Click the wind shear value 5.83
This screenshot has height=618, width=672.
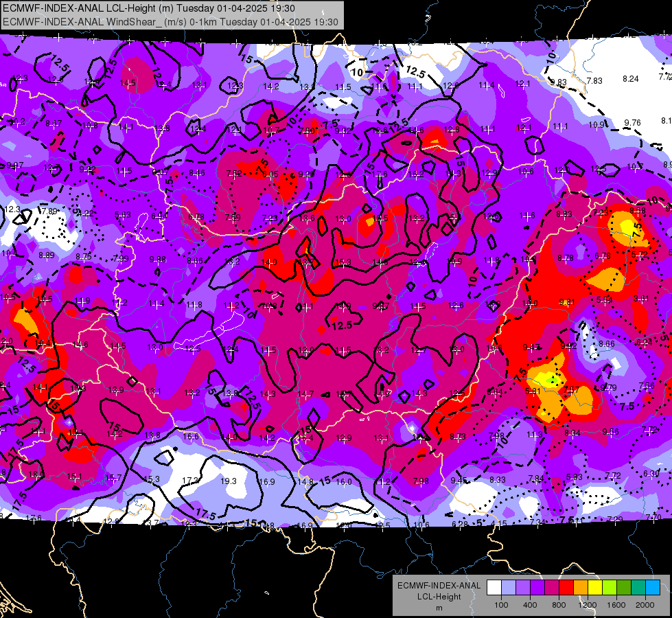click(575, 477)
